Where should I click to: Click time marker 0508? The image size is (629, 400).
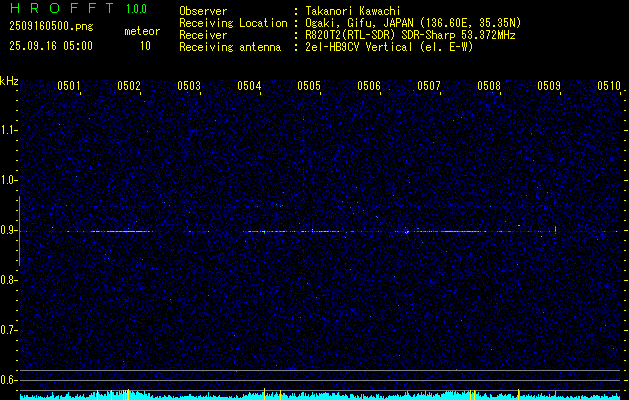489,85
